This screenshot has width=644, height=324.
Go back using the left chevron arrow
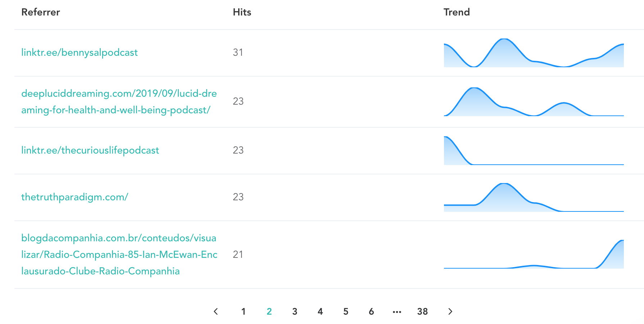[216, 311]
